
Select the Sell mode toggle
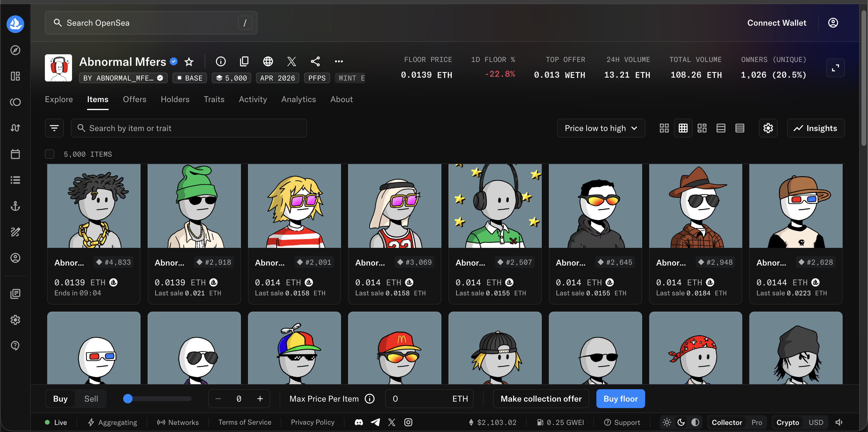pyautogui.click(x=91, y=399)
